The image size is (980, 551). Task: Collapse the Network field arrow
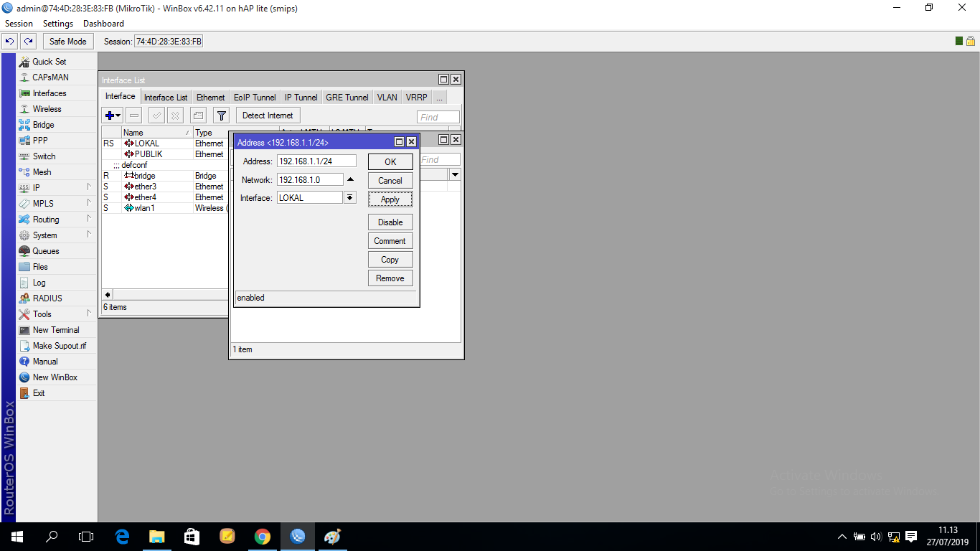350,179
